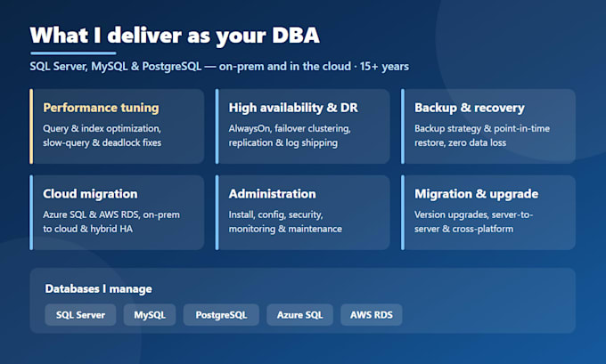Pick the Azure SQL chip
606x364 pixels.
(x=300, y=315)
